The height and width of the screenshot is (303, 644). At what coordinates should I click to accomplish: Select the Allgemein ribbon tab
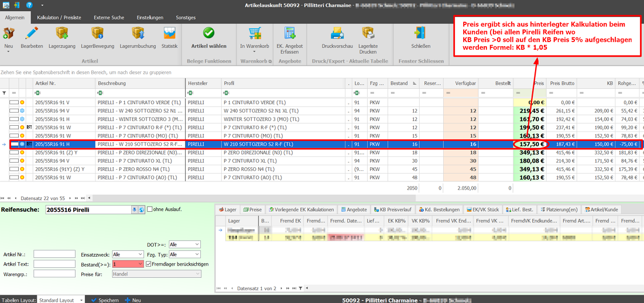click(15, 18)
